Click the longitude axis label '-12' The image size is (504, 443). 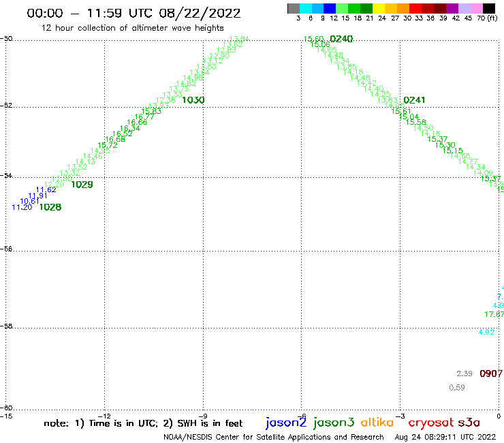tap(104, 416)
